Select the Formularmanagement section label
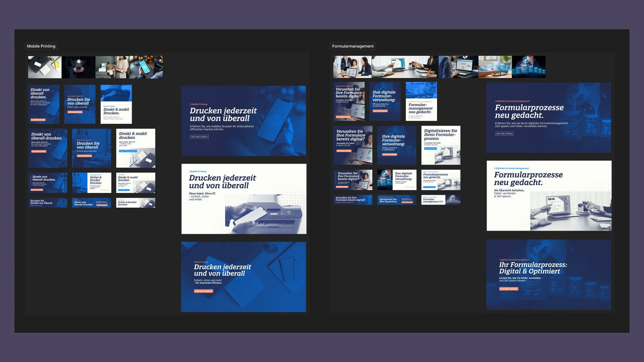 (x=353, y=46)
